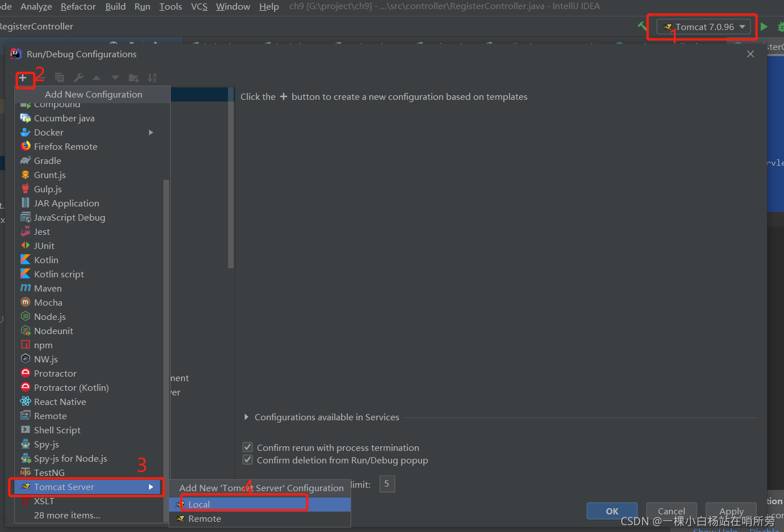
Task: Click the plus Add New Configuration icon
Action: tap(23, 78)
